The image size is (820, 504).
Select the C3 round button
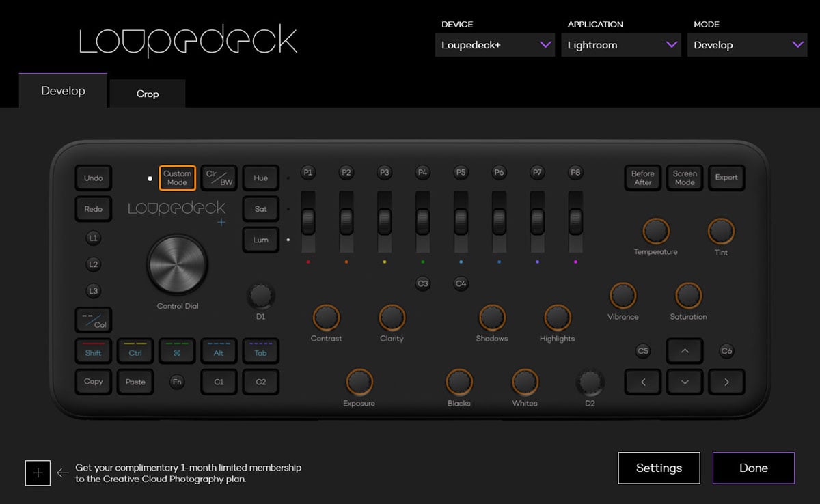[423, 283]
